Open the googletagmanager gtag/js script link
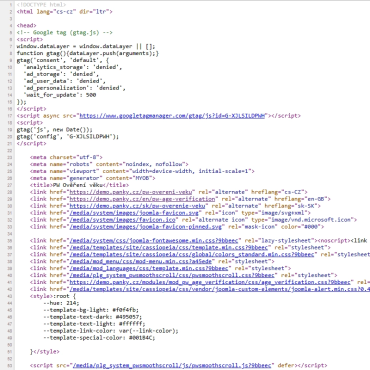370x370 pixels. tap(172, 116)
